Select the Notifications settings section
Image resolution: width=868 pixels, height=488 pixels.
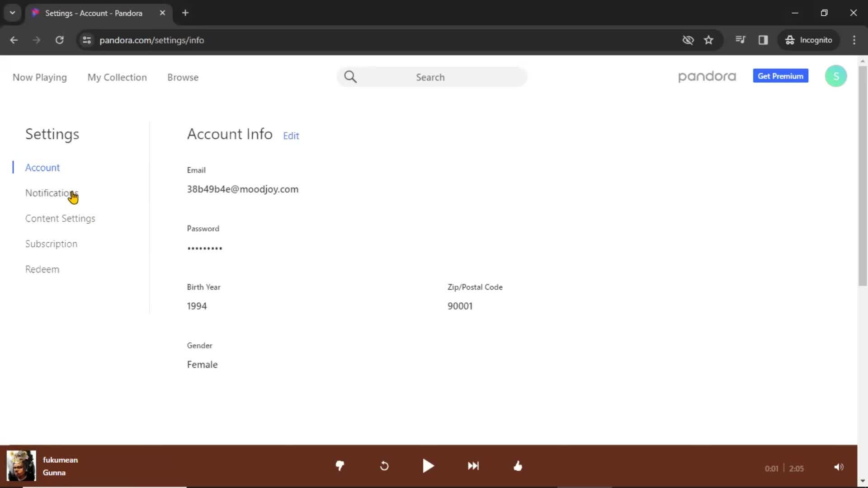click(x=51, y=192)
